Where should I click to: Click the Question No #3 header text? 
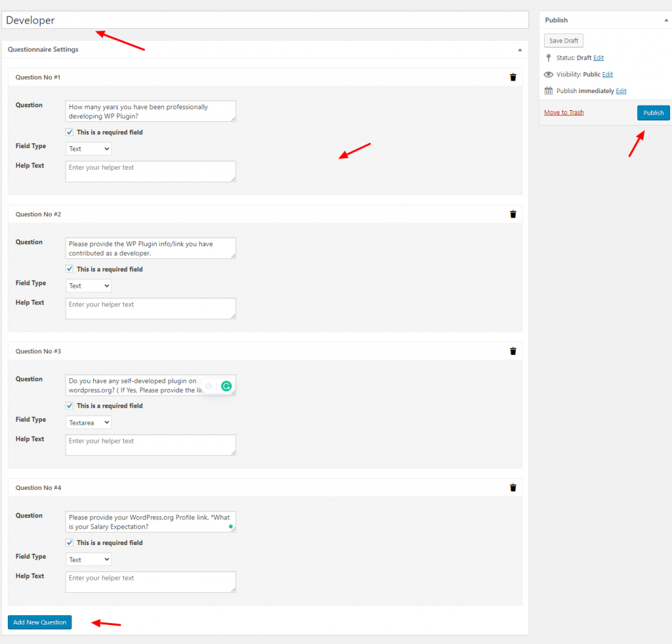click(x=38, y=351)
